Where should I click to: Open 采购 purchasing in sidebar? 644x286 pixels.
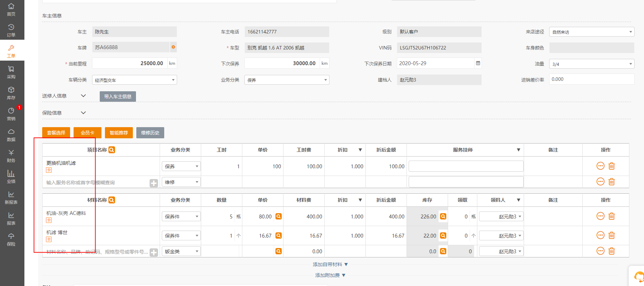click(11, 72)
